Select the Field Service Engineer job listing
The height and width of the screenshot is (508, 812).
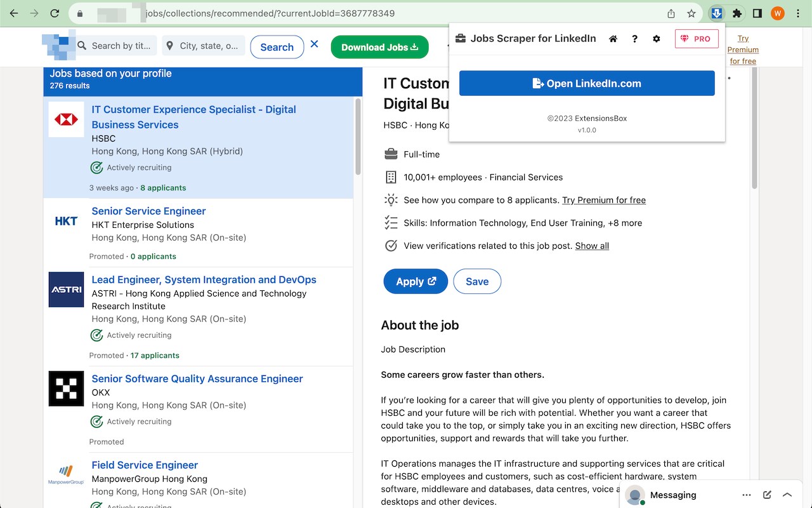coord(145,465)
